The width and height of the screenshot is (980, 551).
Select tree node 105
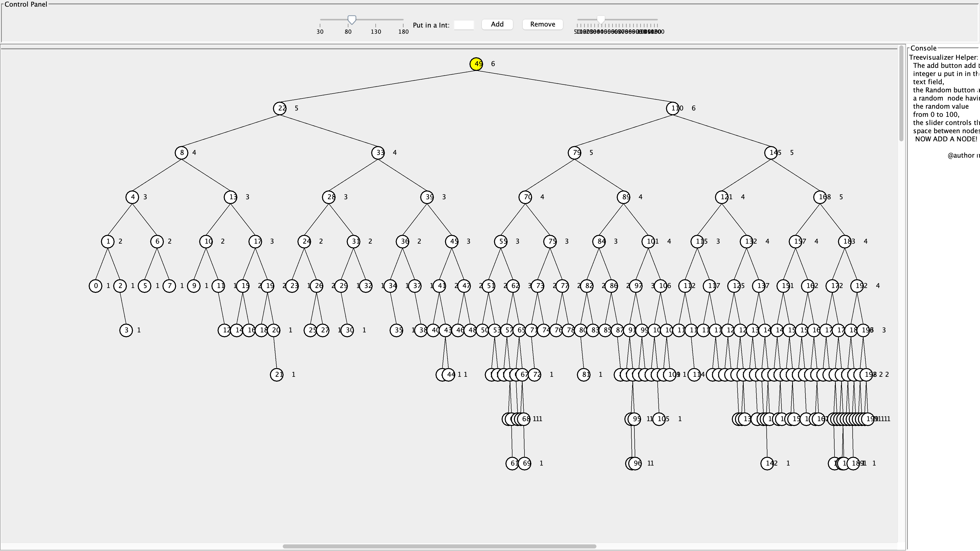click(x=659, y=419)
